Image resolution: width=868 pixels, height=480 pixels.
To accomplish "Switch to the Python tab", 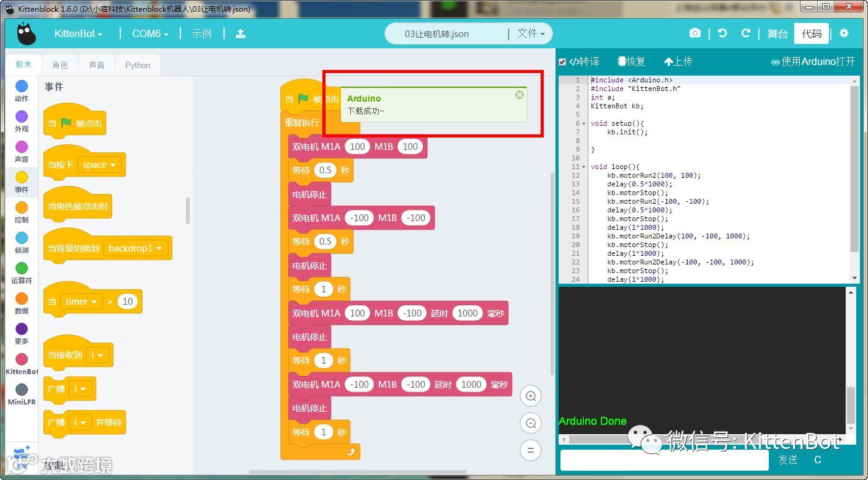I will (138, 65).
